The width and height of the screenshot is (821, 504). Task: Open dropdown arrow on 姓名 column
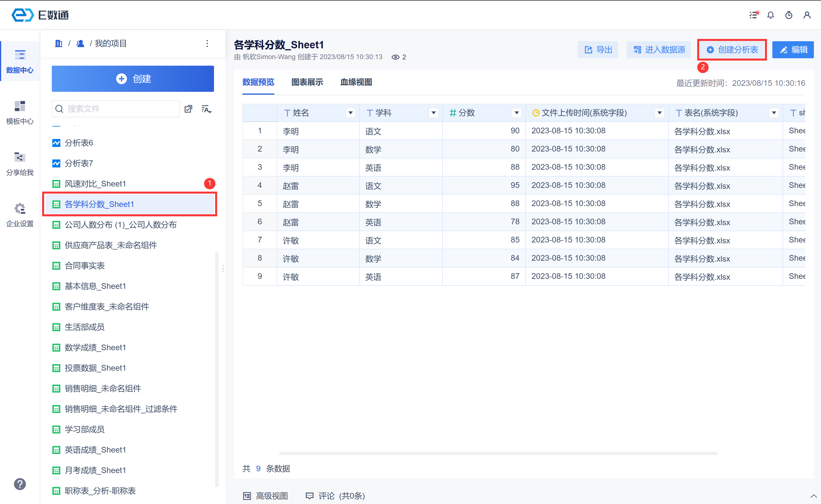(350, 113)
